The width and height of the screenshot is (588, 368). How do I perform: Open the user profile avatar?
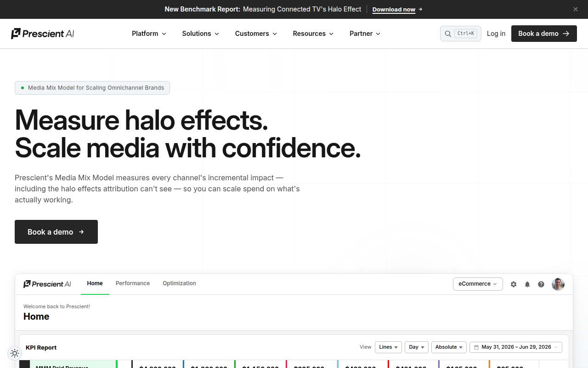pyautogui.click(x=558, y=284)
